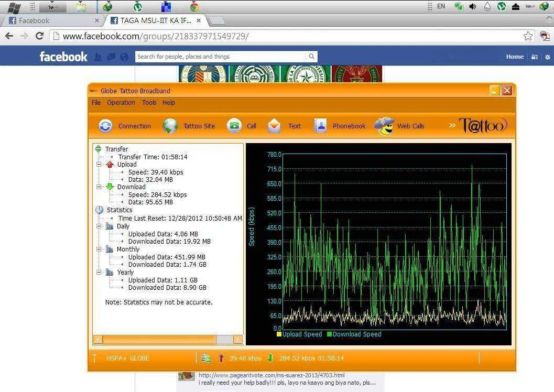Go to Facebook Home link

tap(515, 57)
